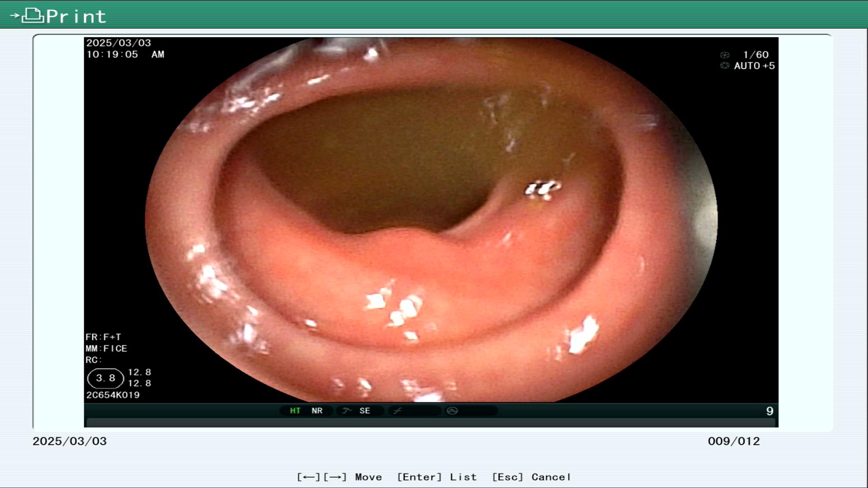Click the shutter speed icon beside 1/60
The image size is (868, 488).
pos(725,55)
